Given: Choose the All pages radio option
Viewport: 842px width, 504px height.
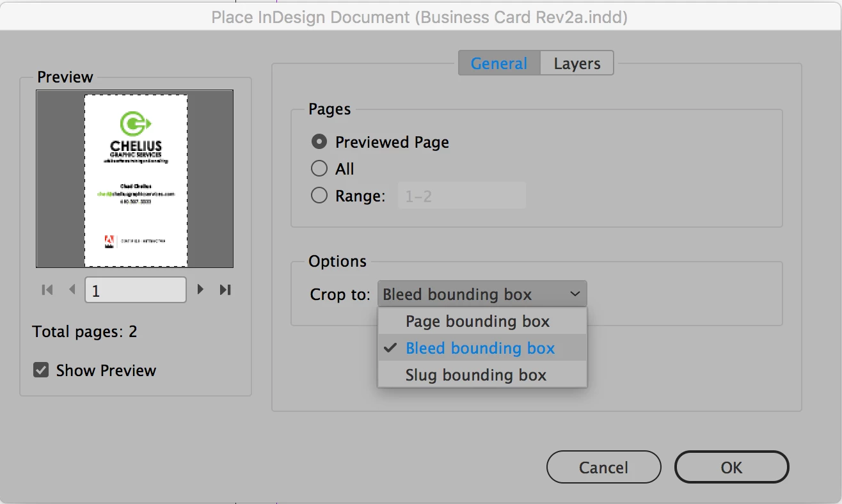Looking at the screenshot, I should 319,169.
